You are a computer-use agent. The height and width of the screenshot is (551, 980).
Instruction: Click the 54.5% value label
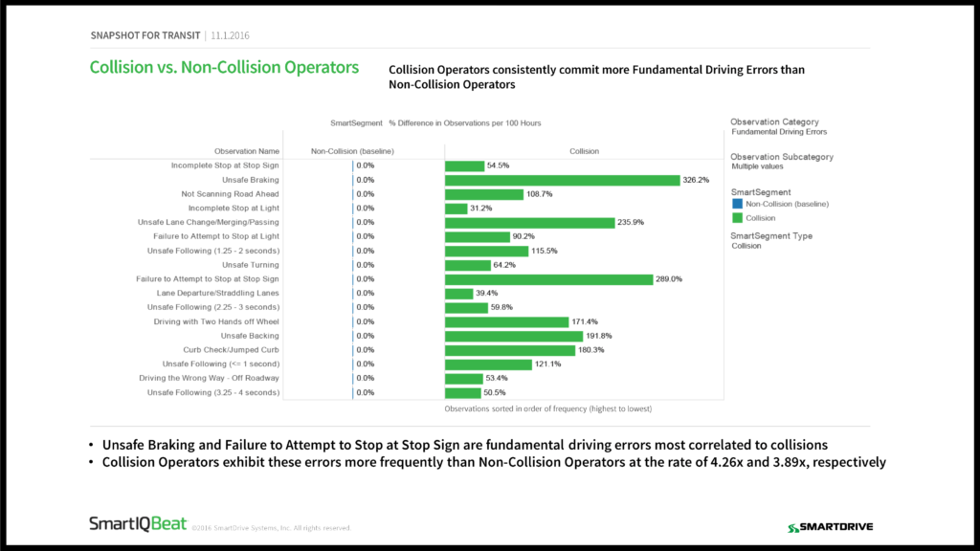[x=498, y=165]
